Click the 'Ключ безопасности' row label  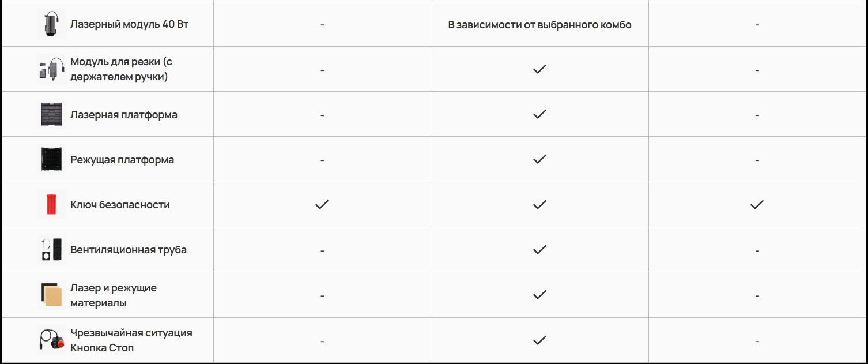[x=120, y=205]
